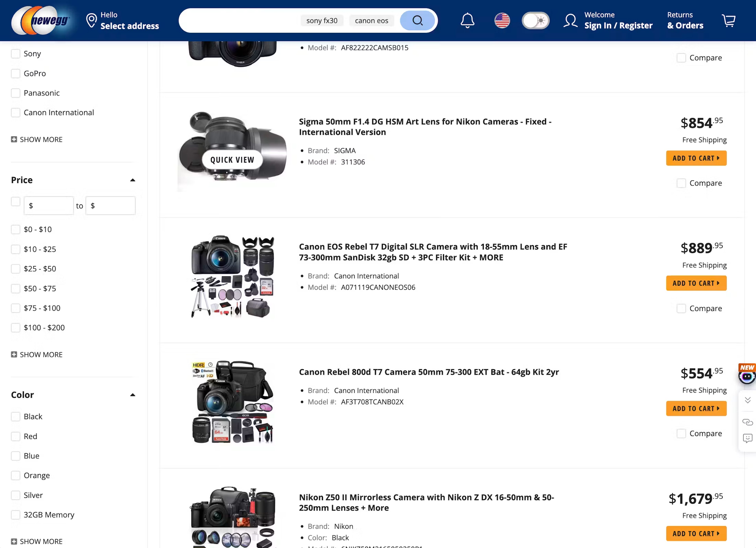Click the Canon Rebel 800d kit image
The image size is (756, 548).
tap(232, 402)
